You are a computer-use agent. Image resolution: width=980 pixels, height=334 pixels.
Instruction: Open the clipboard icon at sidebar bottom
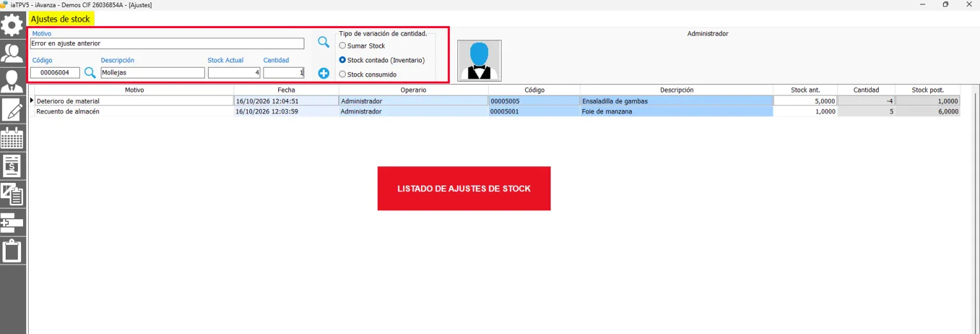click(x=13, y=251)
